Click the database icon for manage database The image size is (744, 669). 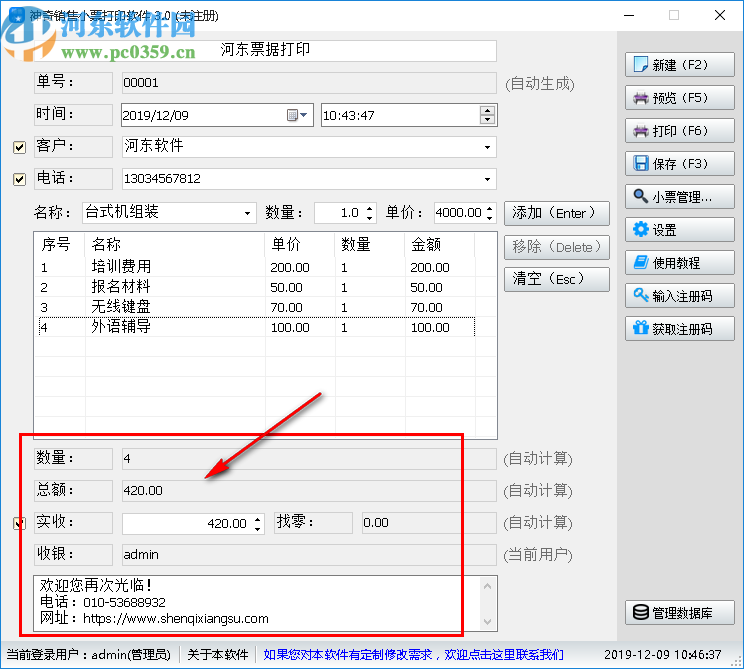[641, 613]
